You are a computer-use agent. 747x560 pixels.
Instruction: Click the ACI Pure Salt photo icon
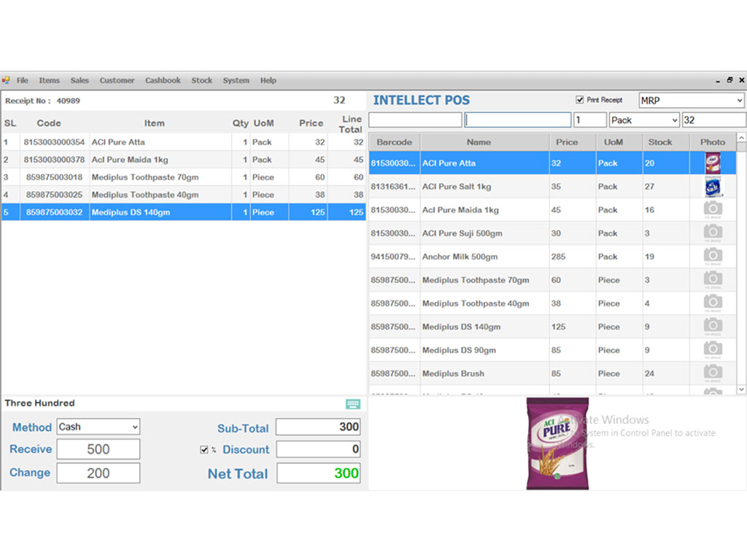(x=713, y=187)
